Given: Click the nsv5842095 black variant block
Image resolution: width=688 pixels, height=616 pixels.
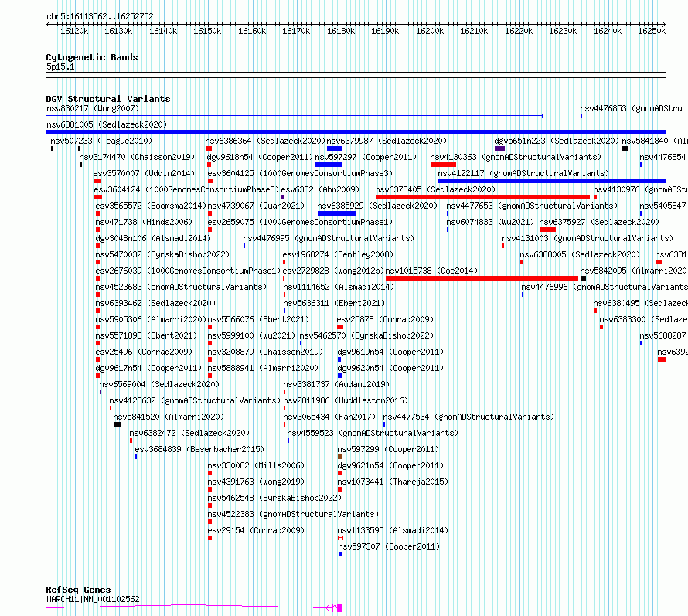Looking at the screenshot, I should coord(583,278).
